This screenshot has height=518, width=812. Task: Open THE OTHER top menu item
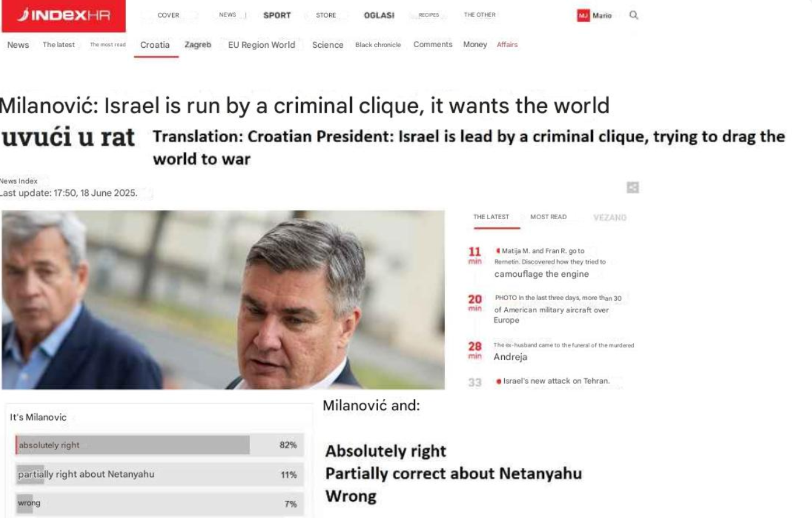point(480,15)
